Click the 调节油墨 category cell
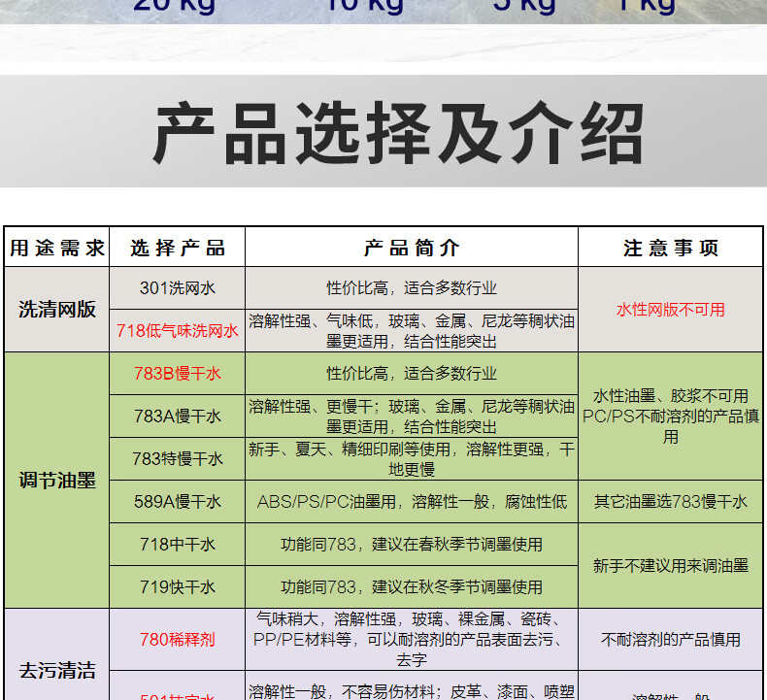 (x=56, y=481)
